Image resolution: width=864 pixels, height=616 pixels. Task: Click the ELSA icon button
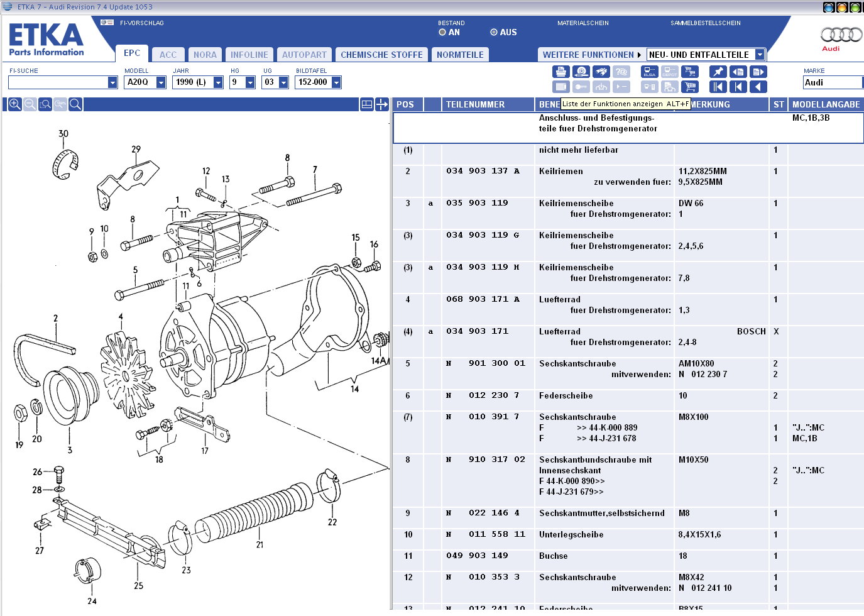tap(650, 72)
